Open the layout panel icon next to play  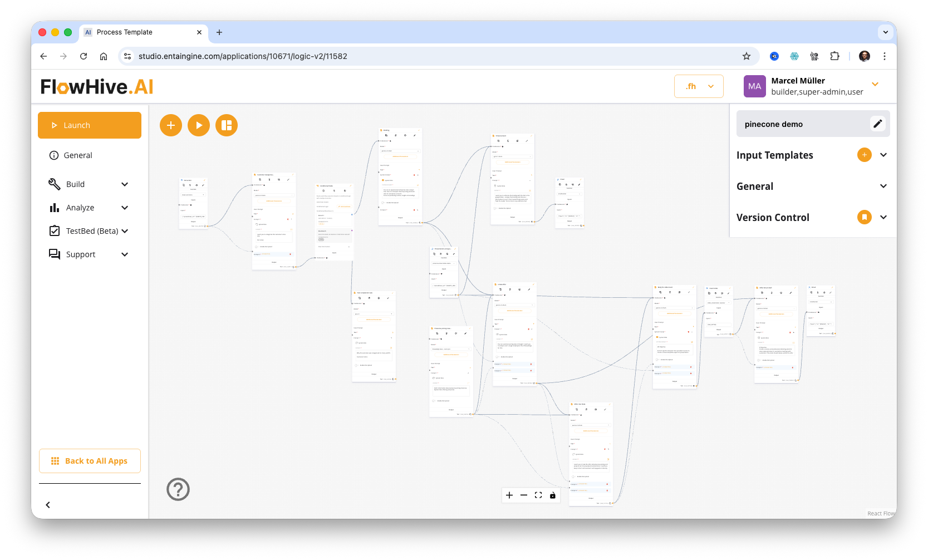click(x=227, y=125)
